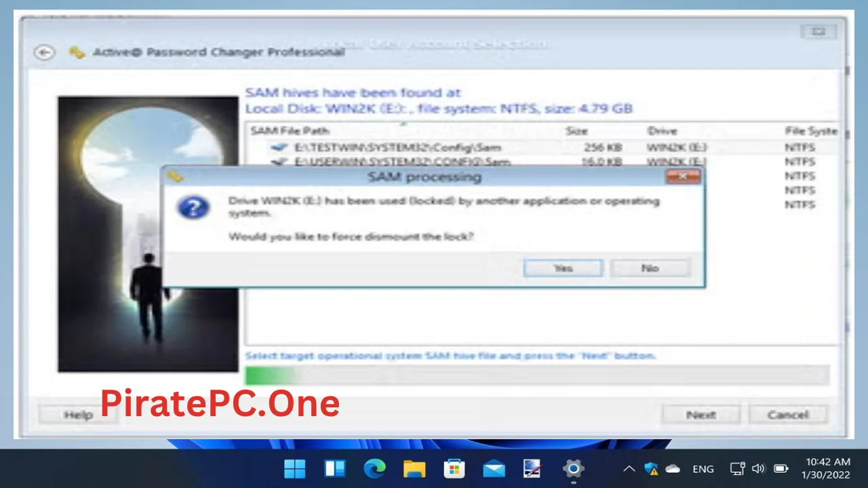This screenshot has width=868, height=488.
Task: Open Settings gear on the taskbar
Action: point(573,468)
